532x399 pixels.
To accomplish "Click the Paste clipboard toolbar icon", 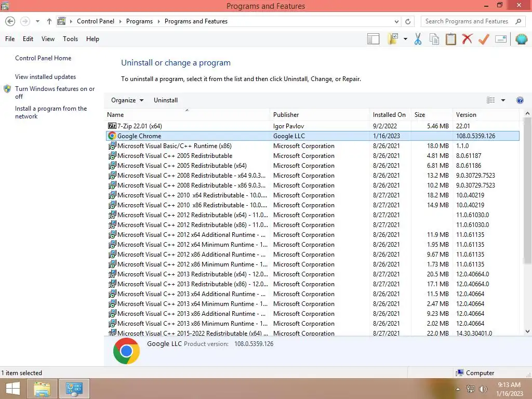I will tap(450, 39).
